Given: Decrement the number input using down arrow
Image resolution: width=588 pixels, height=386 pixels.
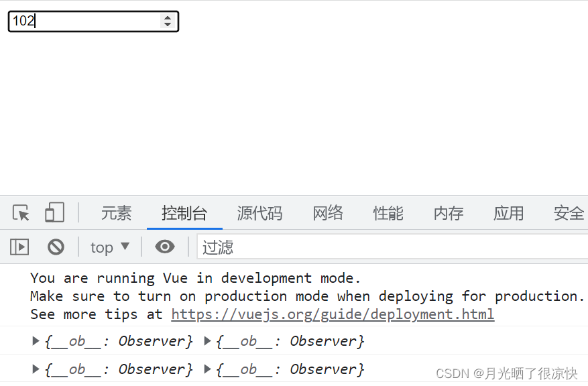Looking at the screenshot, I should [168, 25].
